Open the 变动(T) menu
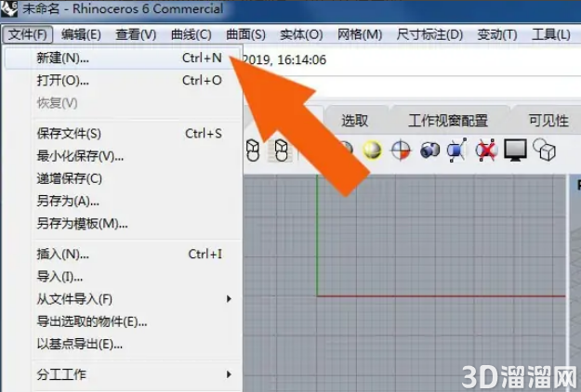Screen dimensions: 581x392 (497, 34)
